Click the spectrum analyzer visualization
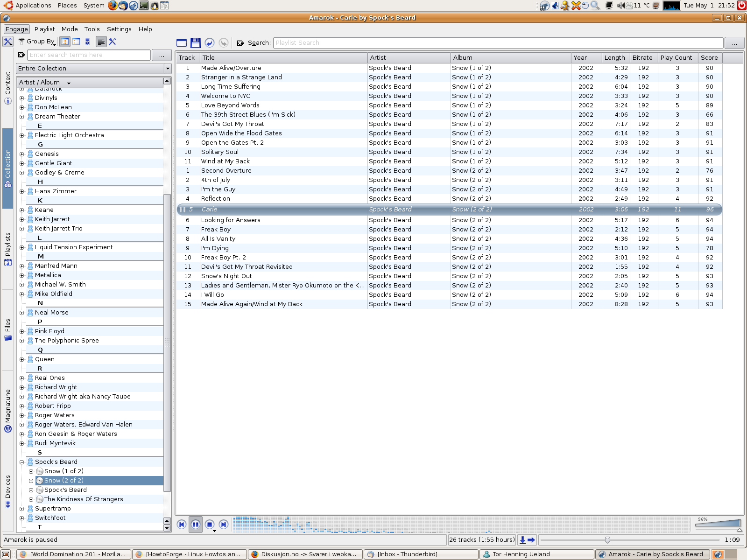 pyautogui.click(x=461, y=525)
